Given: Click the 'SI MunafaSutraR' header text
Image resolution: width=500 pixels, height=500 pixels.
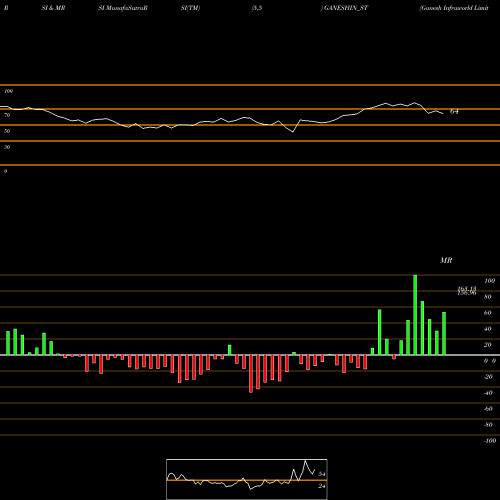Looking at the screenshot, I should (123, 8).
